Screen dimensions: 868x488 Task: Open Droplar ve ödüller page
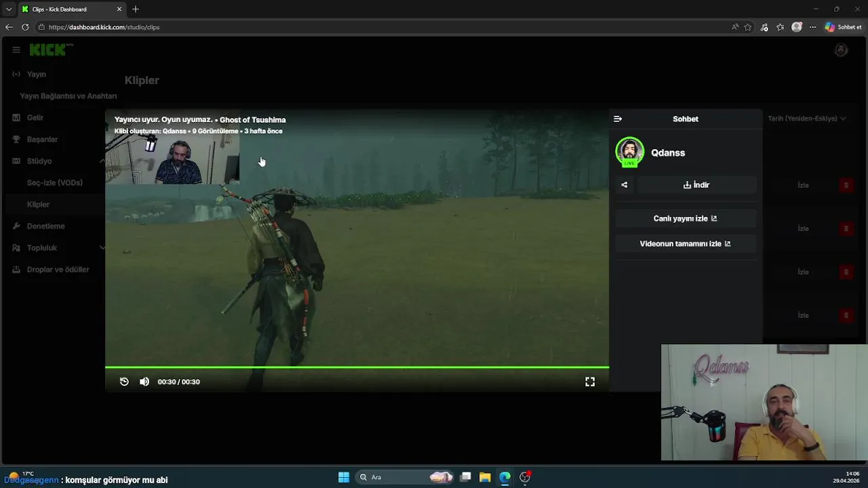(58, 269)
